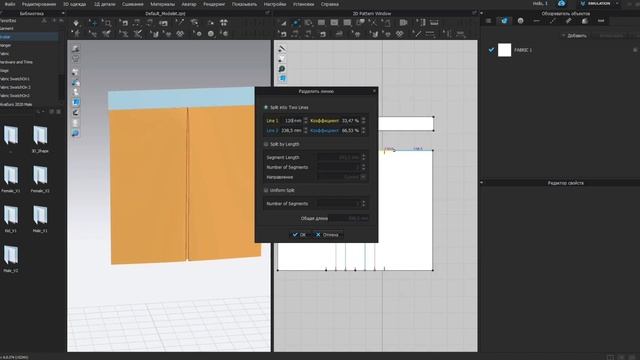Select the highlighted Avatar library row
Viewport: 640px width, 360px height.
(29, 37)
